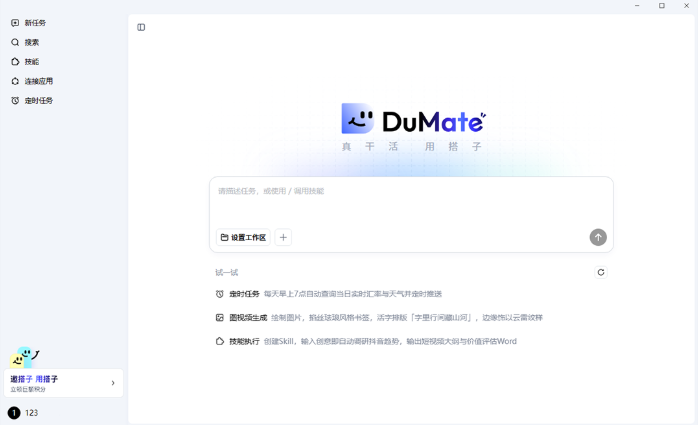Refresh the 试一试 suggestions

[601, 272]
